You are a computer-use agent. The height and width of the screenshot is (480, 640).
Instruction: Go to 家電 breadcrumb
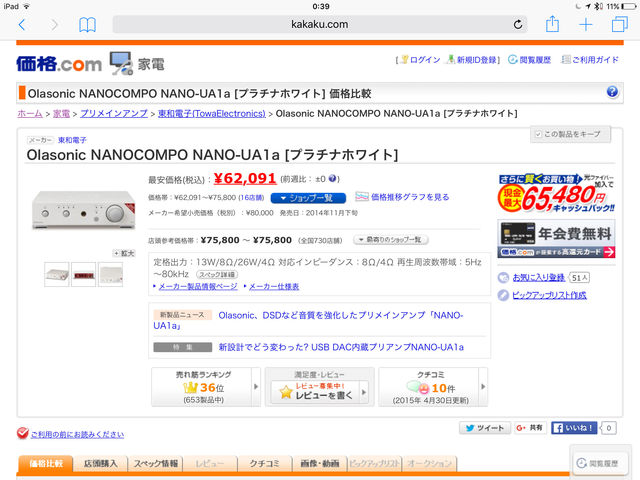[61, 113]
